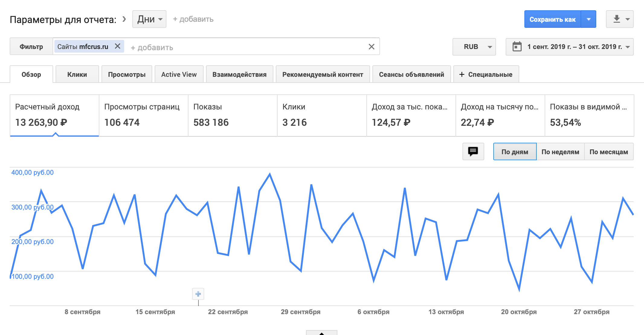Clear all filters with the X icon
The image size is (644, 335).
(372, 47)
